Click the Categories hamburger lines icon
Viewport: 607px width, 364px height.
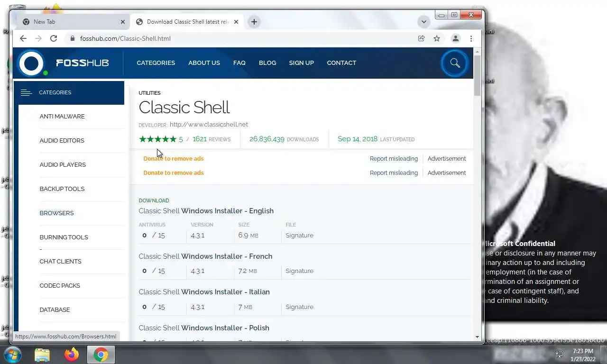click(x=26, y=92)
